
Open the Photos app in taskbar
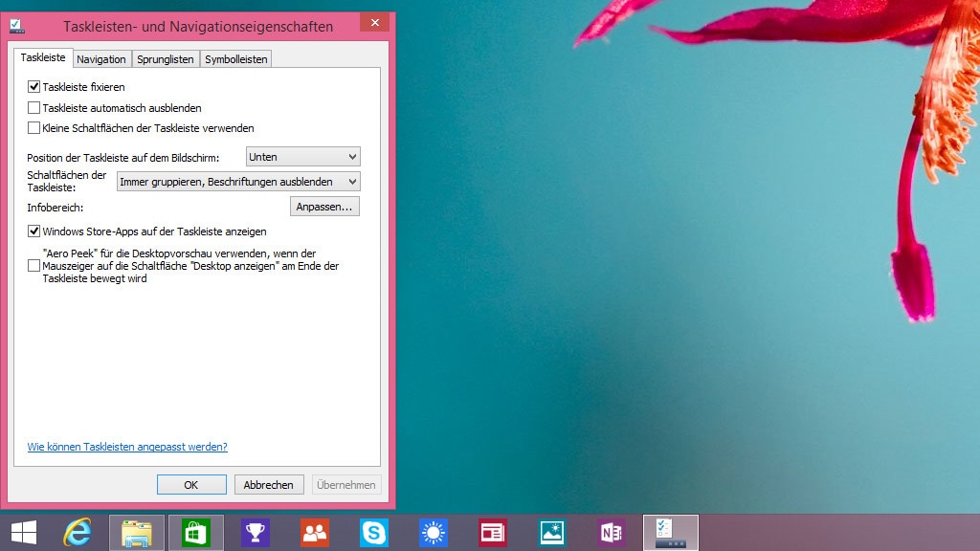point(551,533)
